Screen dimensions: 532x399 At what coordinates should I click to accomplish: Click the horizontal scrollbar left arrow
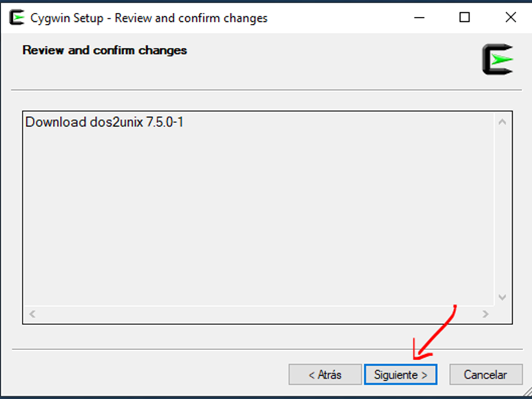(x=32, y=314)
